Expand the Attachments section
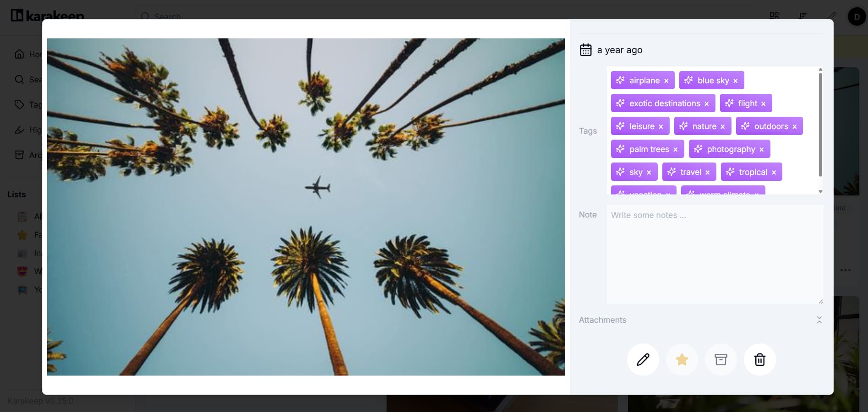The image size is (868, 412). (x=819, y=320)
